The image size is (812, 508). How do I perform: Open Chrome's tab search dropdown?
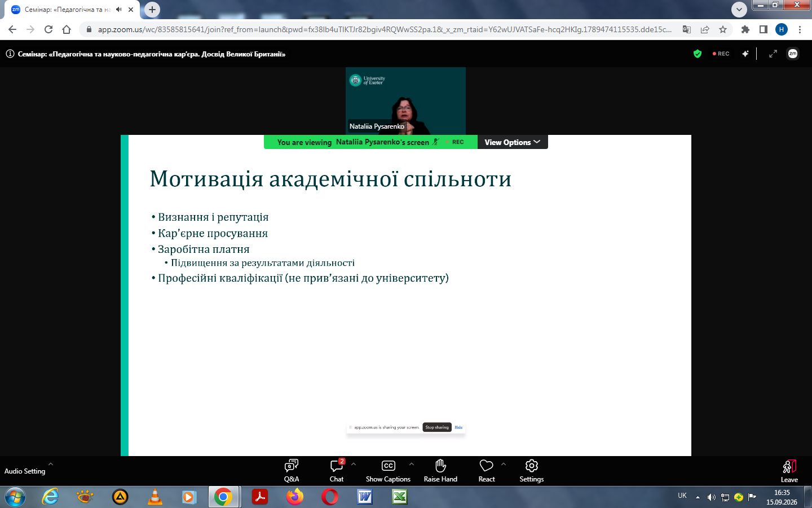click(739, 10)
